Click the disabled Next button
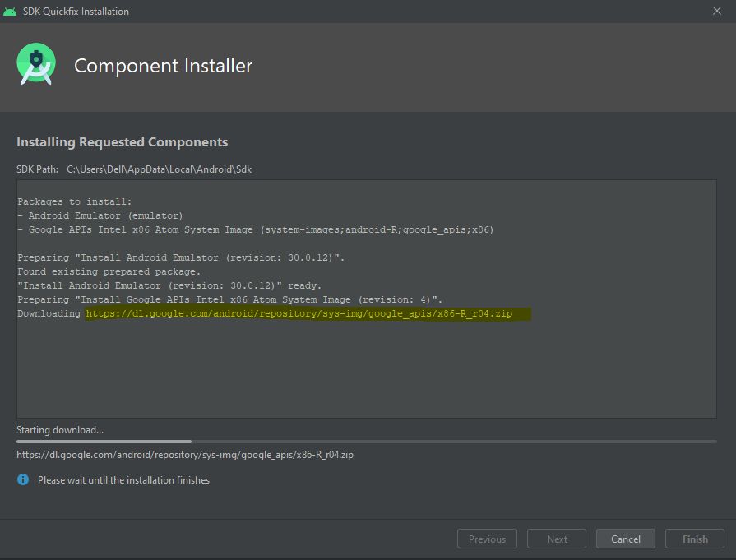 pos(557,539)
